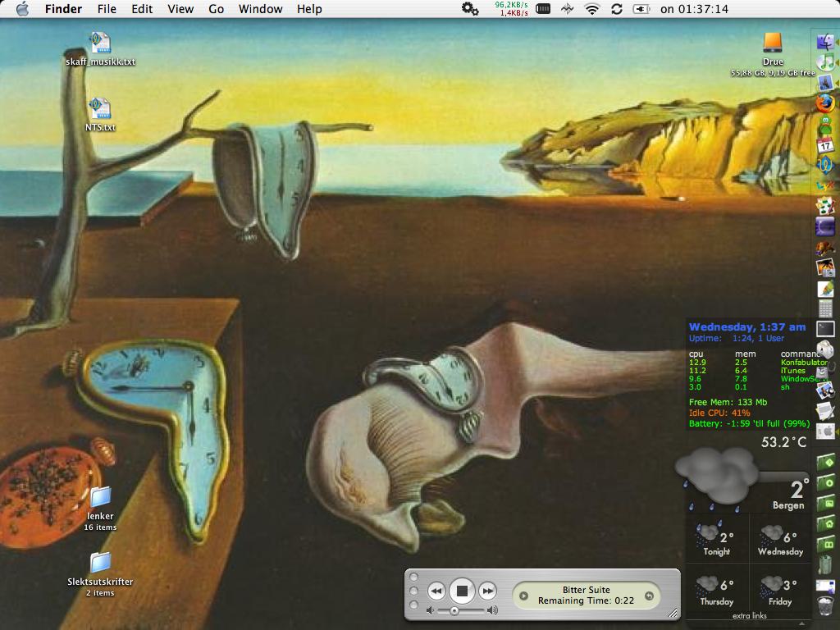Click the Wi-Fi status icon in menu bar
Image resolution: width=840 pixels, height=630 pixels.
coord(591,9)
